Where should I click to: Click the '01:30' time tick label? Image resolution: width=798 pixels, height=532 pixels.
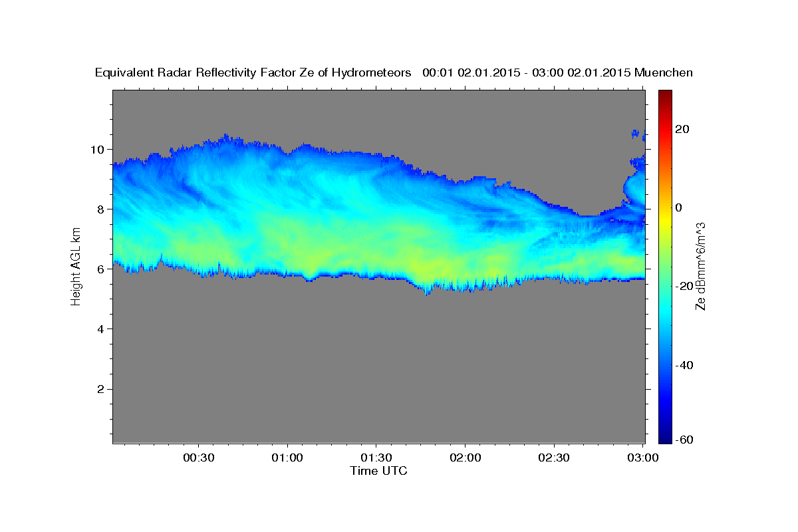376,458
